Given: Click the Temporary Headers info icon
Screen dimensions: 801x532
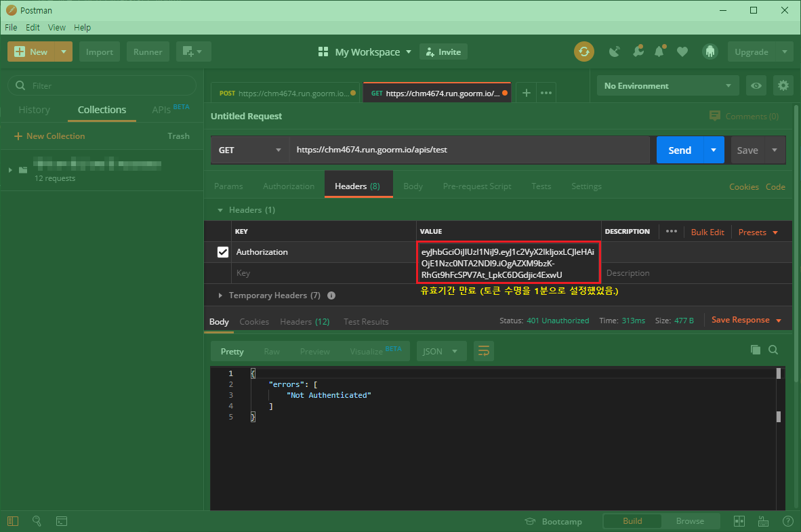Looking at the screenshot, I should (331, 295).
